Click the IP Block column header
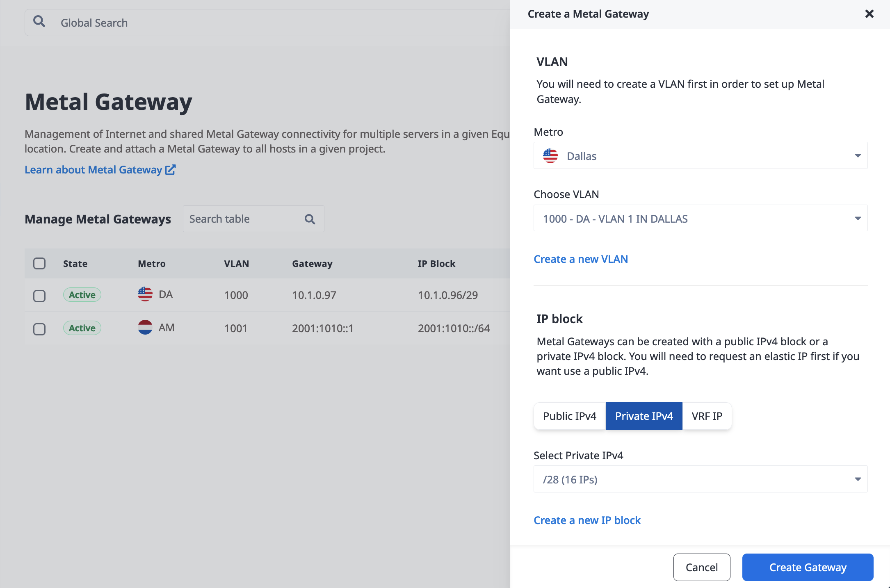 [437, 264]
